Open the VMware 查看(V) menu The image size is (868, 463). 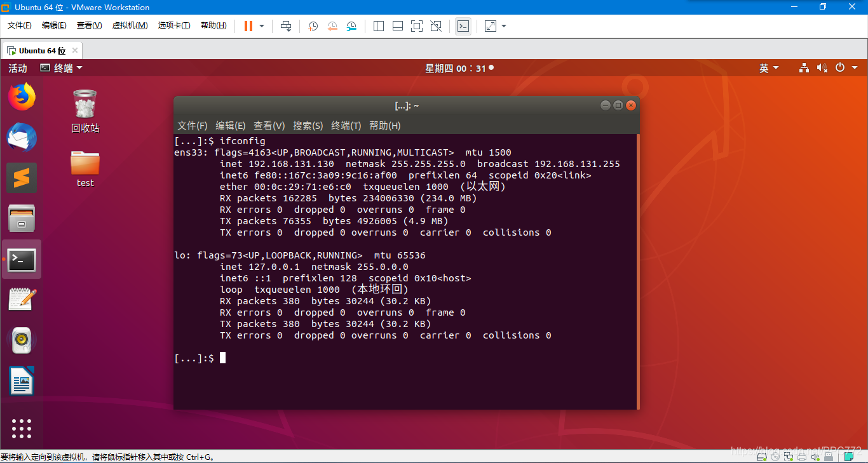[x=89, y=25]
